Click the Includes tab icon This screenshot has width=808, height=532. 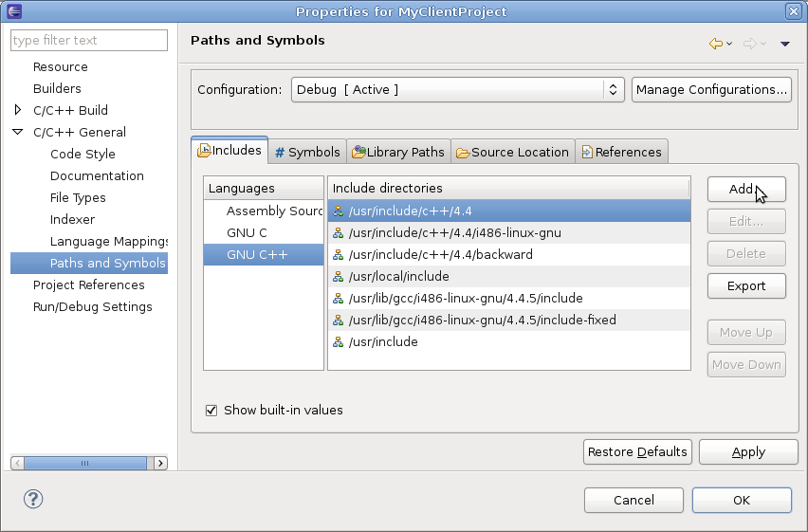point(204,151)
